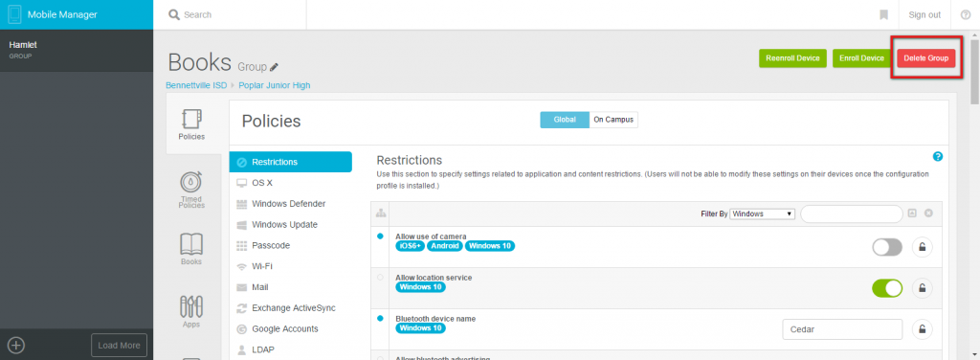
Task: Click Windows 10 tag under Allow use of camera
Action: (489, 246)
